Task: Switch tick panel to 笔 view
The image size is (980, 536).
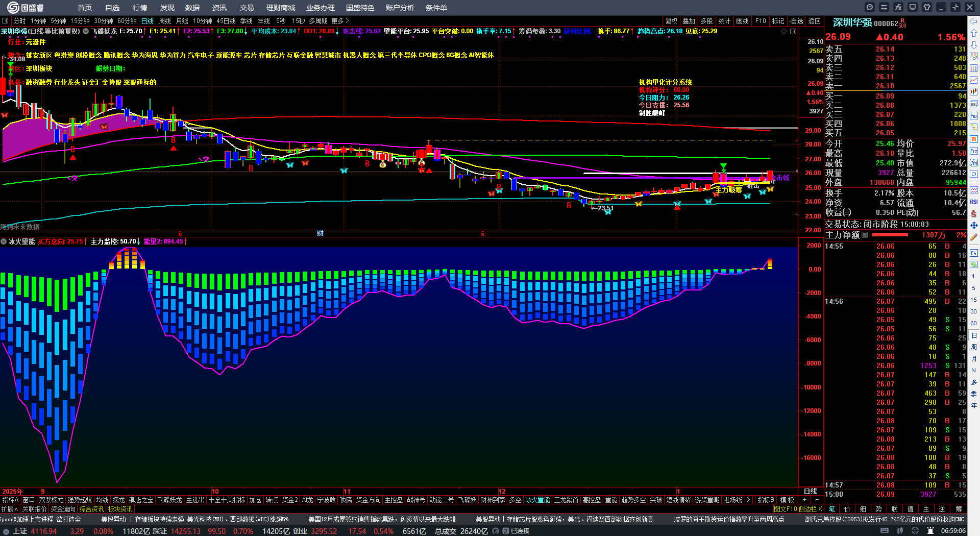Action: [x=832, y=509]
